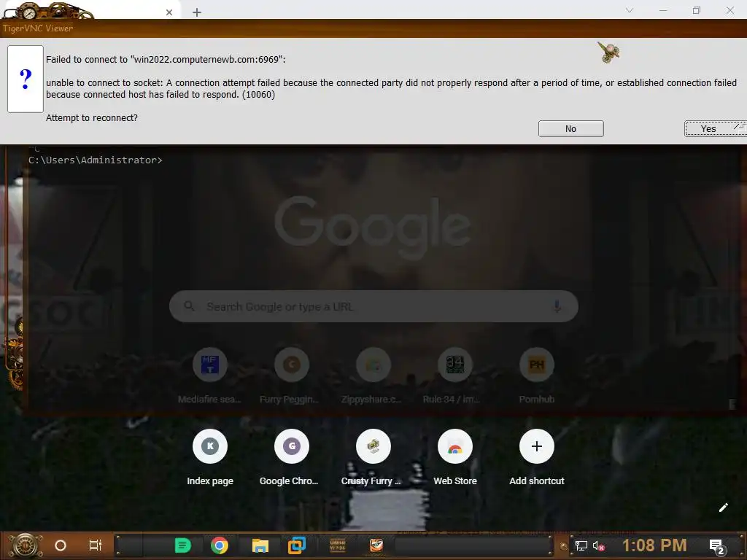Screen dimensions: 747x560
Task: Open the tan label app on taskbar
Action: coord(337,545)
